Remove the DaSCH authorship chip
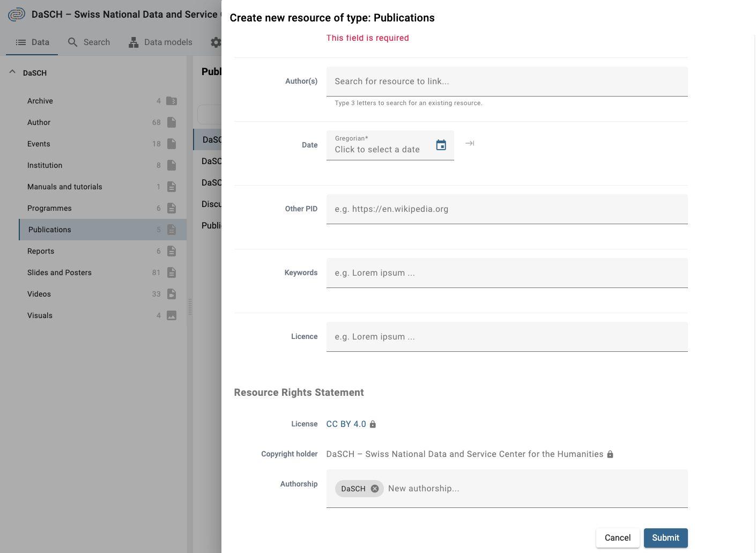The height and width of the screenshot is (553, 756). tap(375, 489)
